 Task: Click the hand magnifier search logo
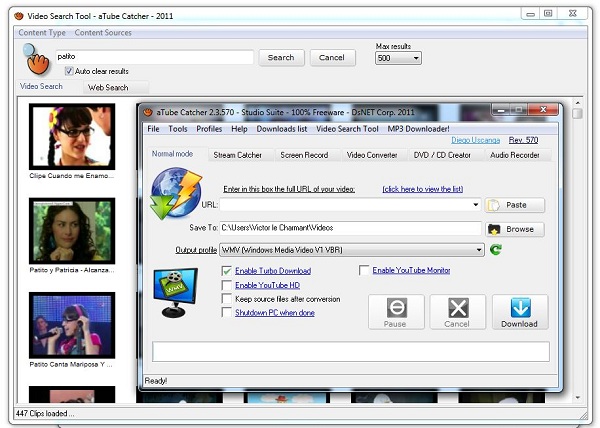click(36, 59)
